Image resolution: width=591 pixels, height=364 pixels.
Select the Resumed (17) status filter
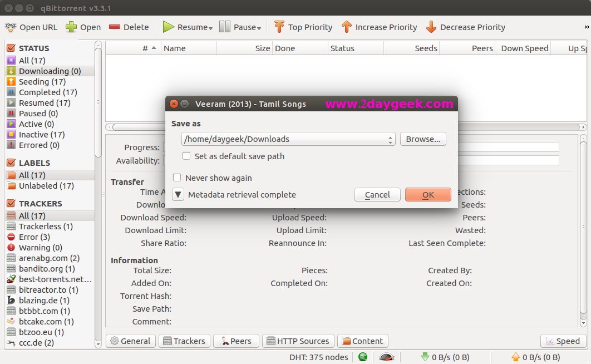click(50, 103)
